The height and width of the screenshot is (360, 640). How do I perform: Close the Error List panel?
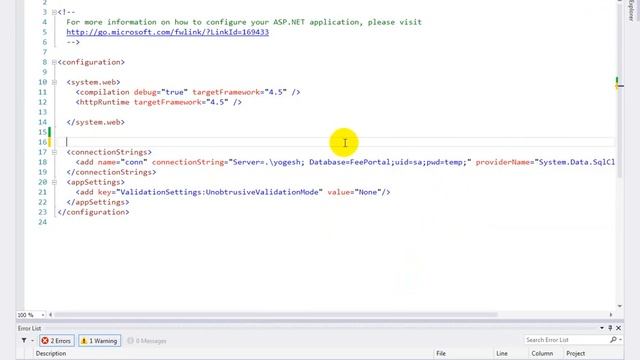618,328
